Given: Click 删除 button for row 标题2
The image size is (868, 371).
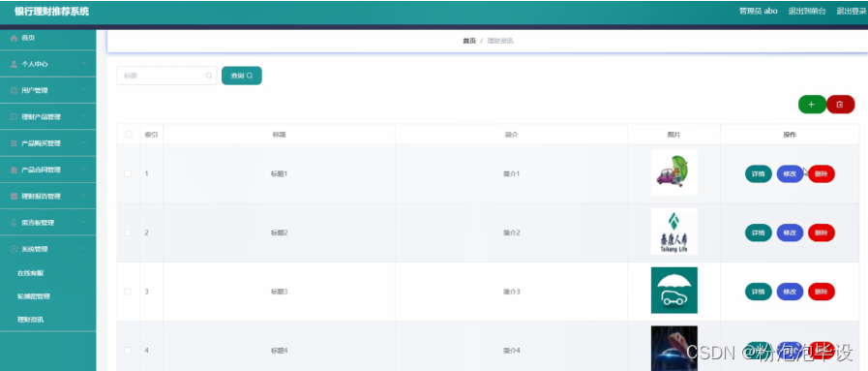Looking at the screenshot, I should tap(822, 232).
